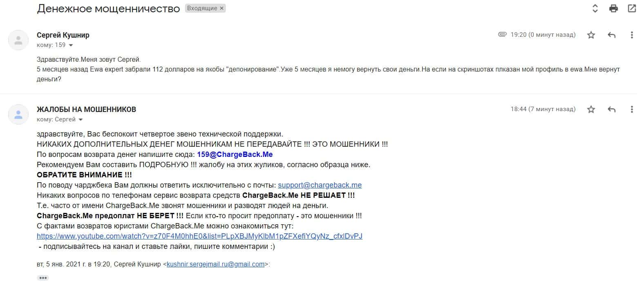Click the ЖАЛОБЫ НА МОШЕННИКОВ sender avatar
Screen dimensions: 644x284
18,114
